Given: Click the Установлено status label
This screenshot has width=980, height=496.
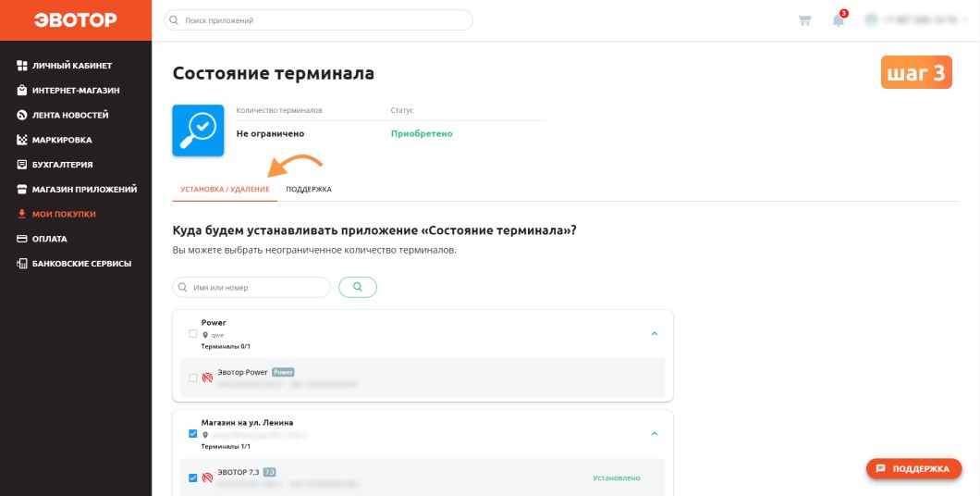Looking at the screenshot, I should click(617, 477).
